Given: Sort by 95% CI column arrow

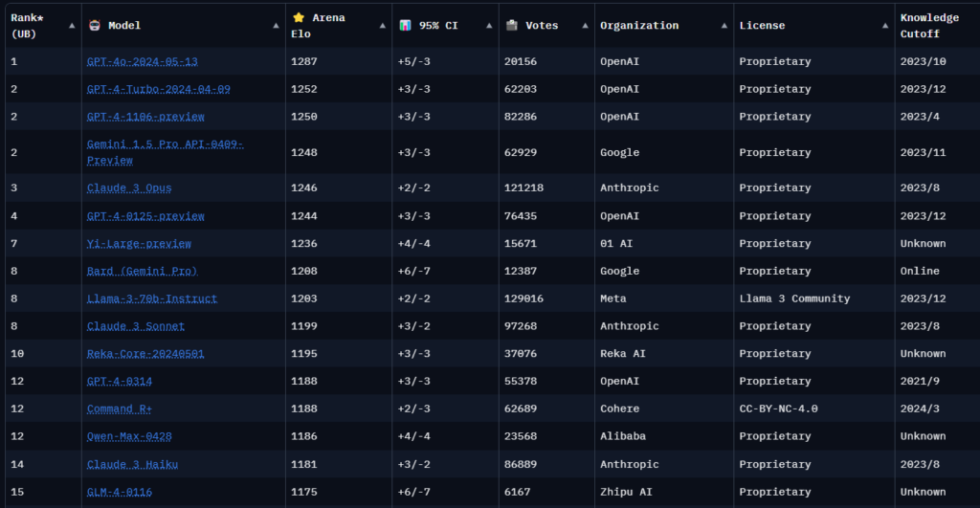Looking at the screenshot, I should [x=489, y=26].
